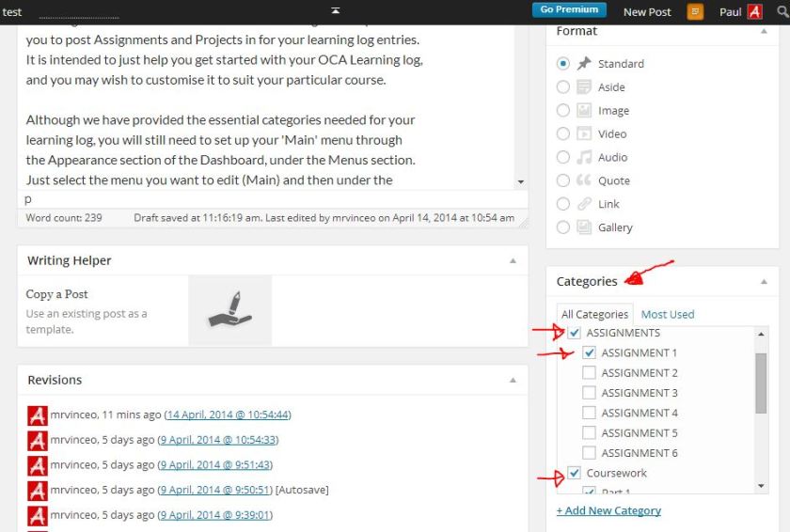The height and width of the screenshot is (532, 790).
Task: Click the Add New Category link
Action: [x=608, y=510]
